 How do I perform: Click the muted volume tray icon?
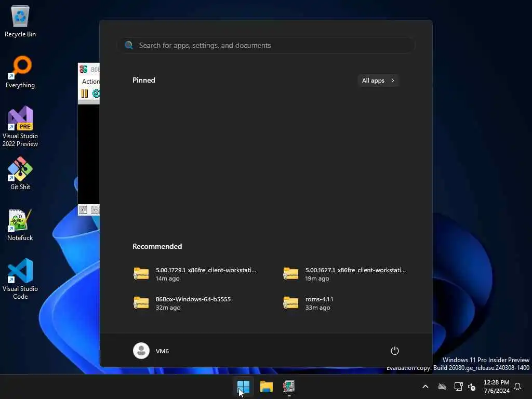tap(472, 387)
